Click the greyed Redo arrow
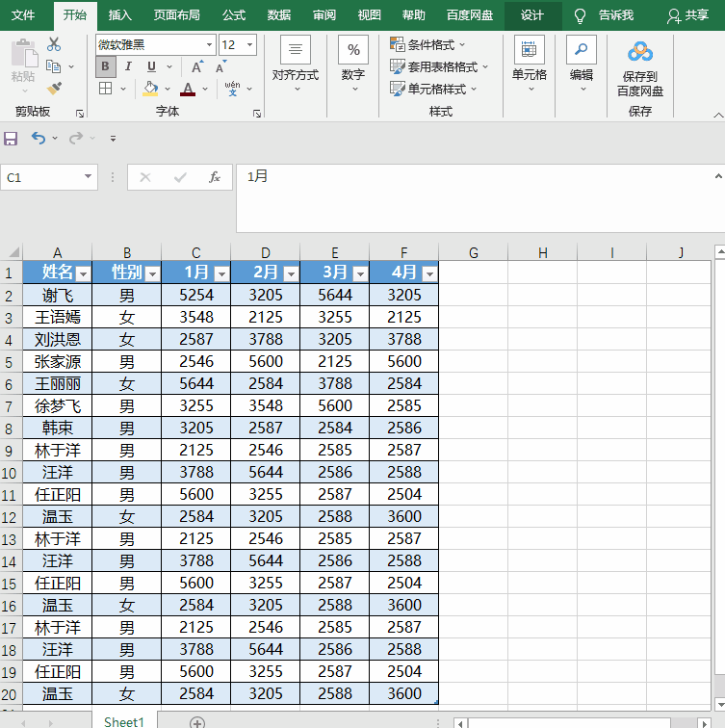Viewport: 725px width, 728px height. (x=76, y=138)
